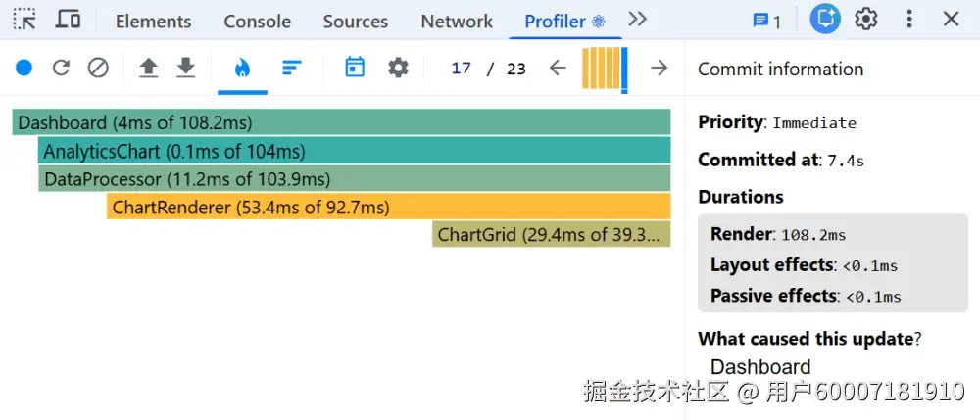The height and width of the screenshot is (420, 980).
Task: Go to the next commit
Action: click(x=660, y=68)
